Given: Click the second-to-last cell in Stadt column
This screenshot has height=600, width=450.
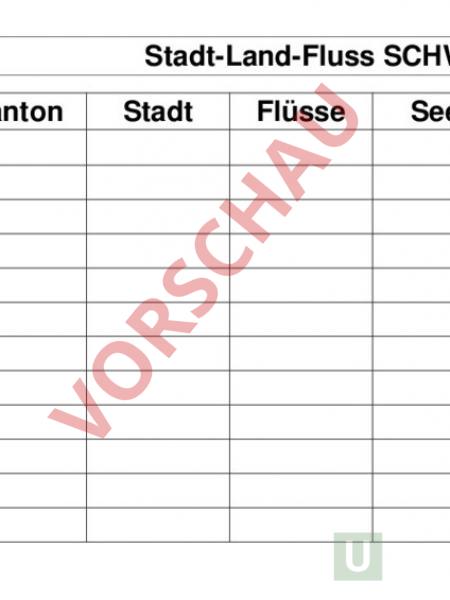Looking at the screenshot, I should (x=158, y=491).
